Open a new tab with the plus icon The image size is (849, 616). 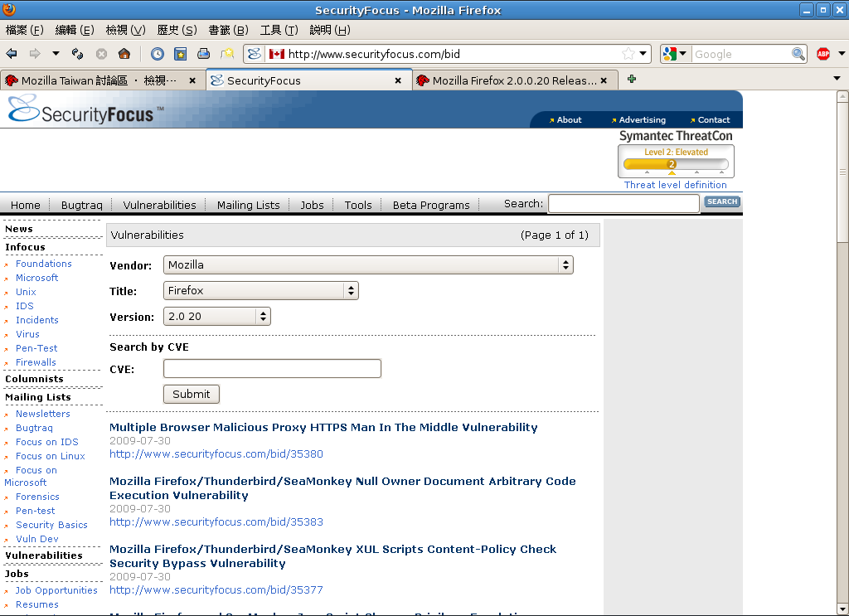(632, 80)
